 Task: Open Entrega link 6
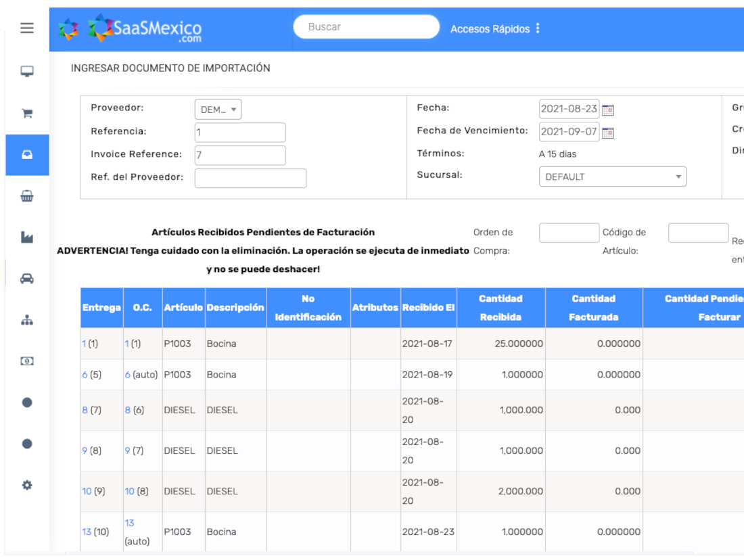click(x=85, y=375)
